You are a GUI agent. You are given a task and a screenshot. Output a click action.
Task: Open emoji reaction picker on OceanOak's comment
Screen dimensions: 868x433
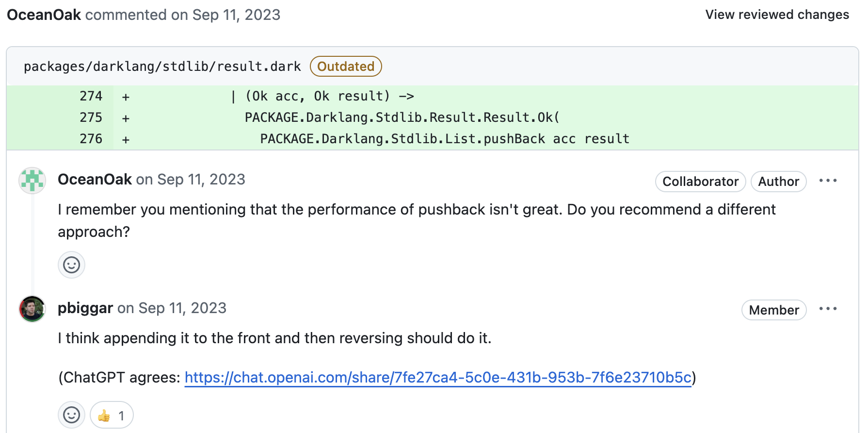pyautogui.click(x=71, y=265)
